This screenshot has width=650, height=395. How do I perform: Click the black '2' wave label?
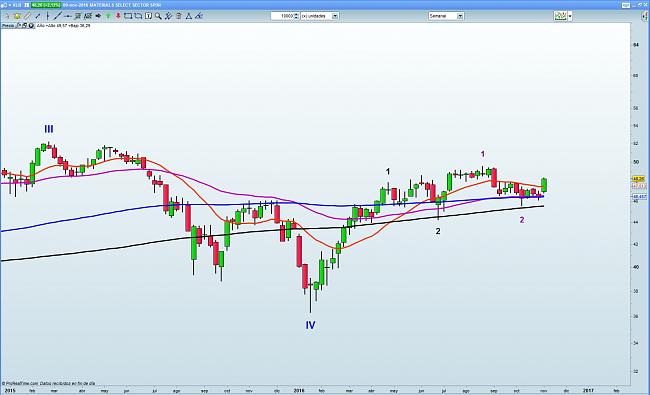(x=438, y=231)
